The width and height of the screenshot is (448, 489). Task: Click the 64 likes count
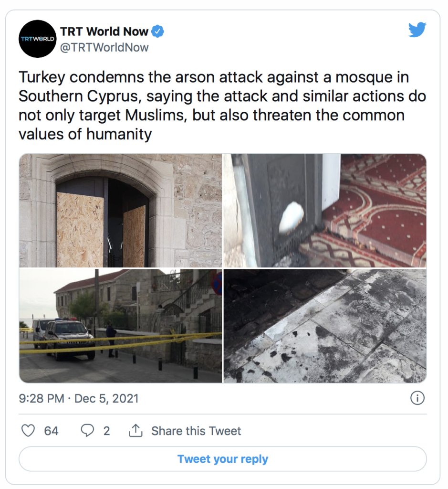coord(51,431)
